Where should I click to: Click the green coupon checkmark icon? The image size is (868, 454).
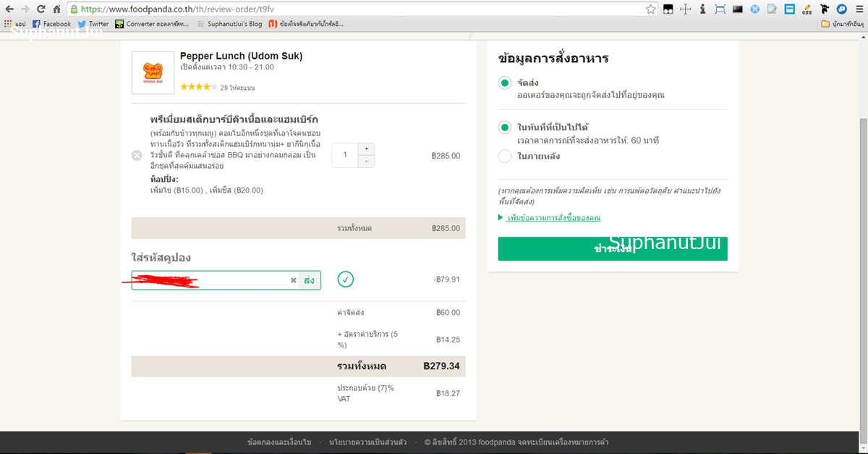coord(345,279)
